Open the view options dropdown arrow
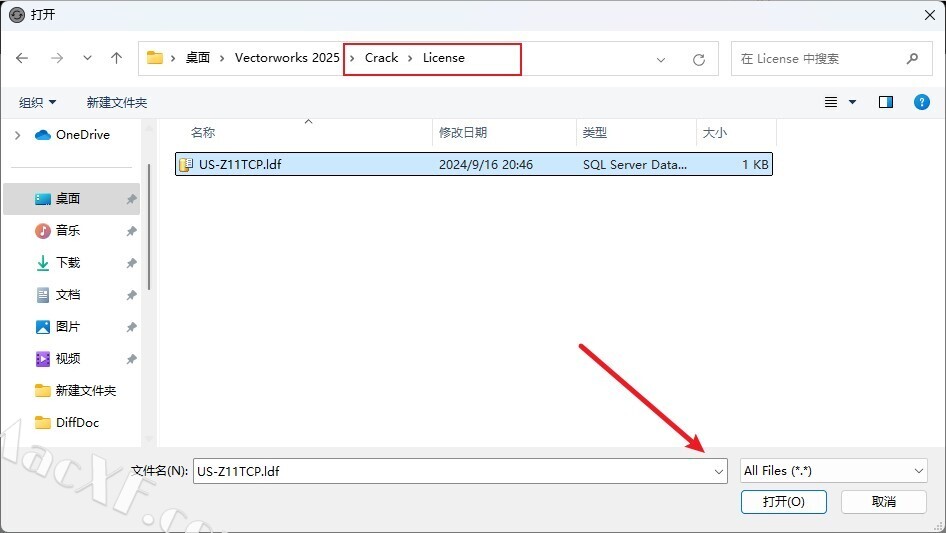The height and width of the screenshot is (533, 946). pyautogui.click(x=852, y=102)
